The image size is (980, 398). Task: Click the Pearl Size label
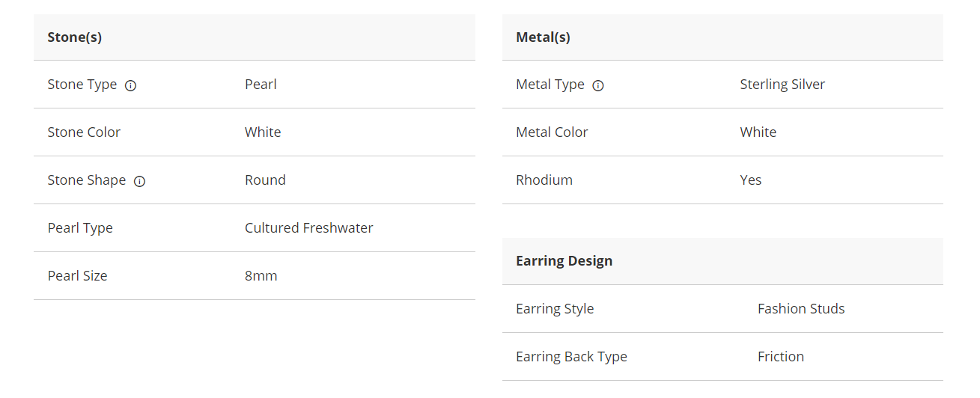point(77,276)
